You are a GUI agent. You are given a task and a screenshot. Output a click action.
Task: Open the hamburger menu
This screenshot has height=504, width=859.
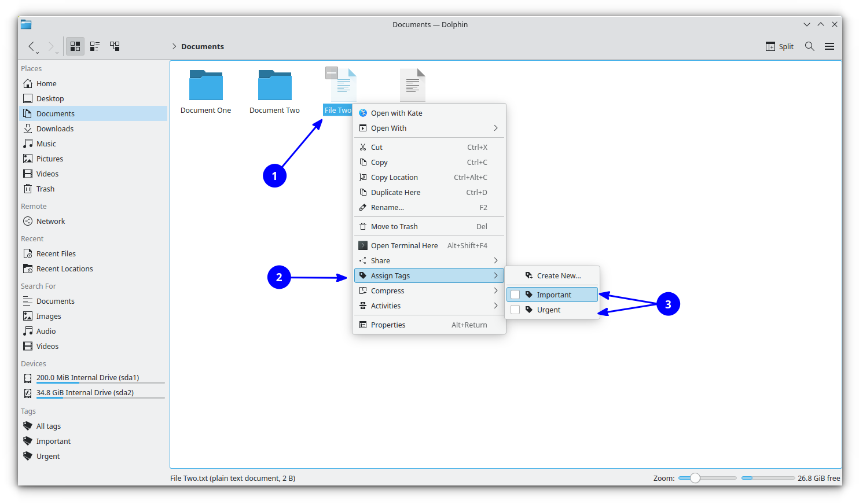(829, 46)
